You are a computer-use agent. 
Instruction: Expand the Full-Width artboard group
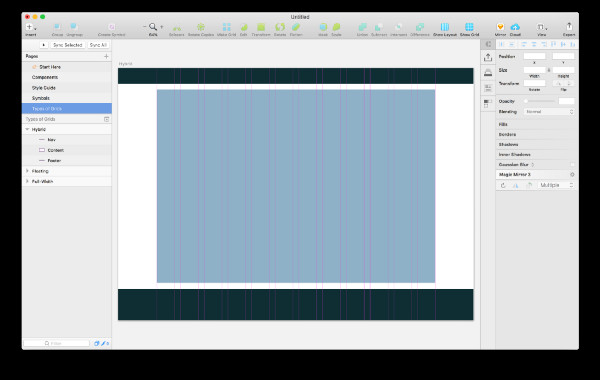click(27, 181)
